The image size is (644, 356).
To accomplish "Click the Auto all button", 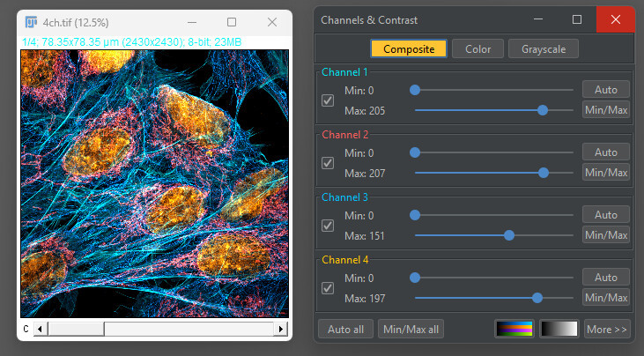I will click(x=345, y=329).
